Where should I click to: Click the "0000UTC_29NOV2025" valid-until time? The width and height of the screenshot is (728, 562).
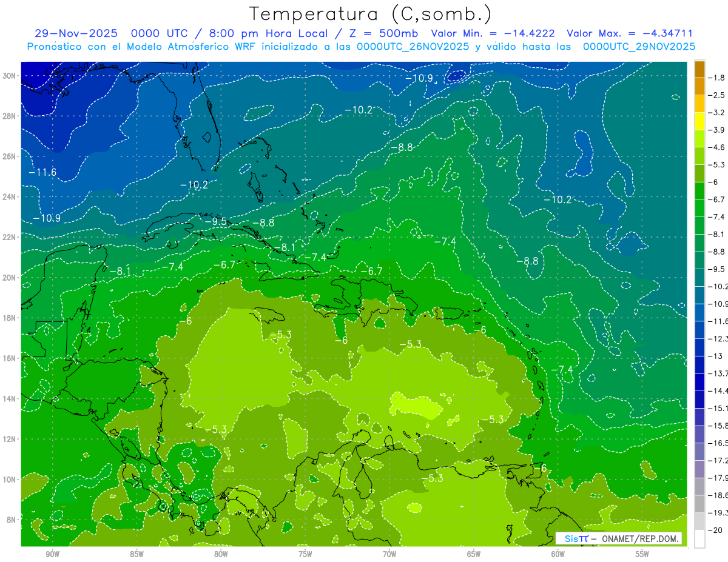[x=639, y=47]
